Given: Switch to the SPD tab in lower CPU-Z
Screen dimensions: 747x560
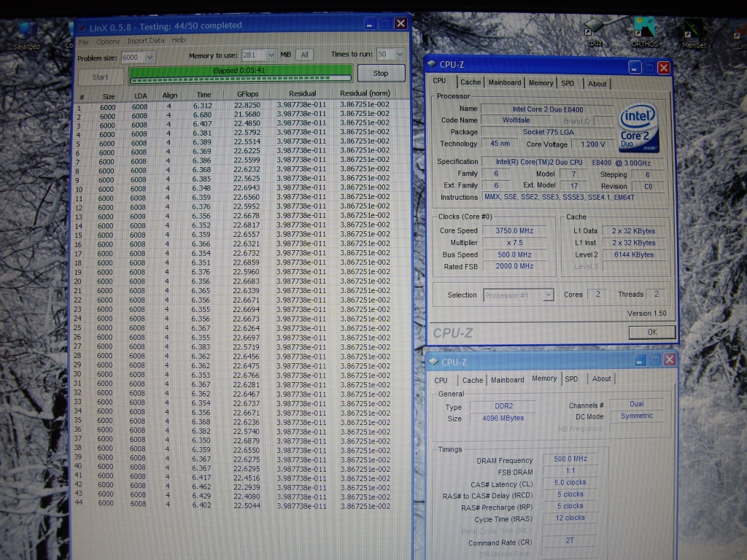Looking at the screenshot, I should 571,379.
